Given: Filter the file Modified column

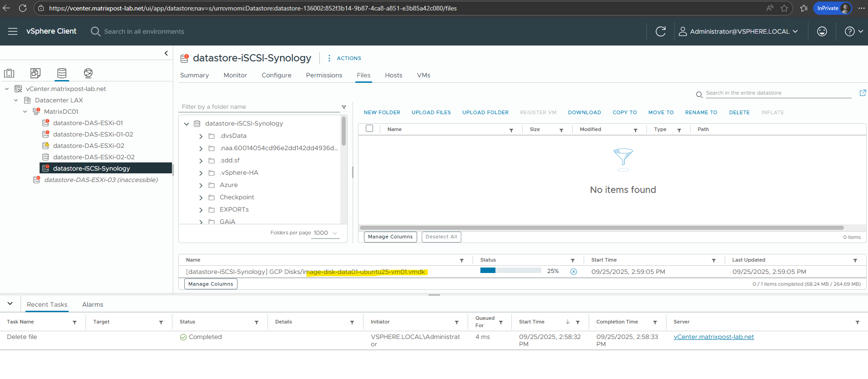Looking at the screenshot, I should click(x=636, y=130).
